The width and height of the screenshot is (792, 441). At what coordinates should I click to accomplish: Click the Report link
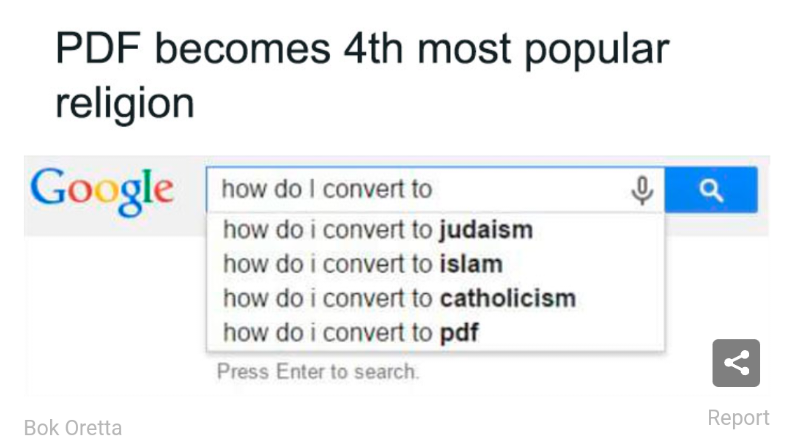(738, 417)
